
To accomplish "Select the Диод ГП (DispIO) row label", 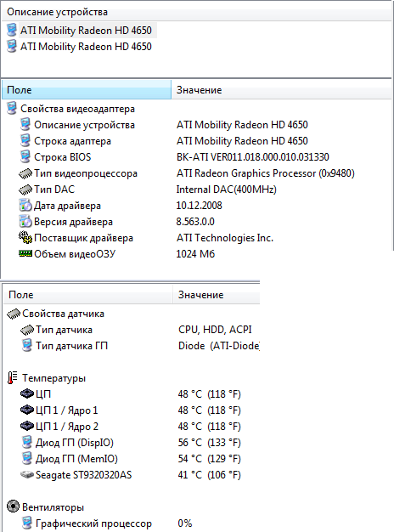I will [x=75, y=443].
